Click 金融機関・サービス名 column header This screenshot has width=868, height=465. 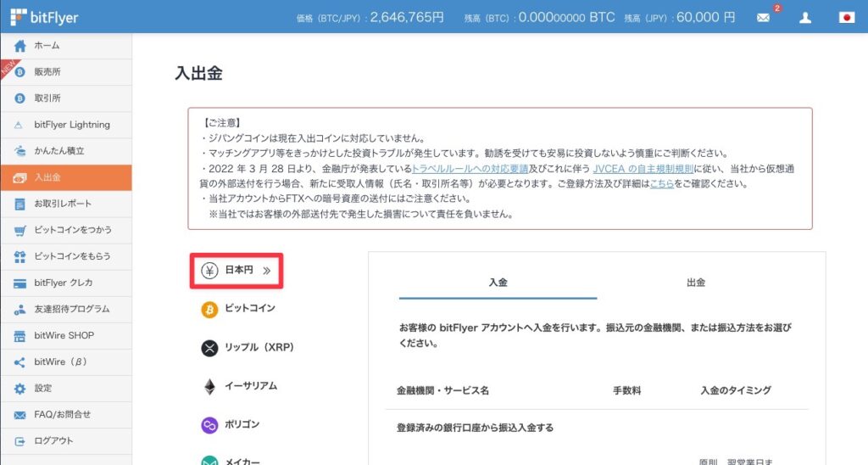point(442,390)
